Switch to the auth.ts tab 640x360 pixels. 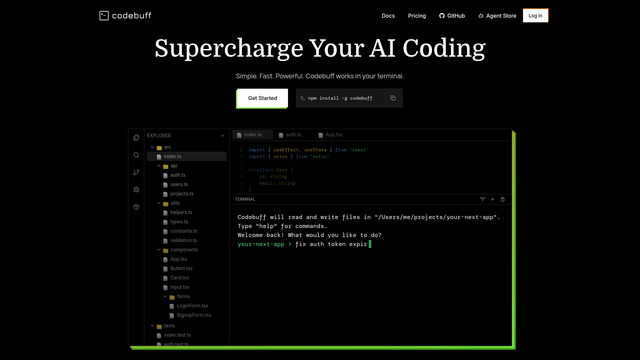tap(290, 135)
